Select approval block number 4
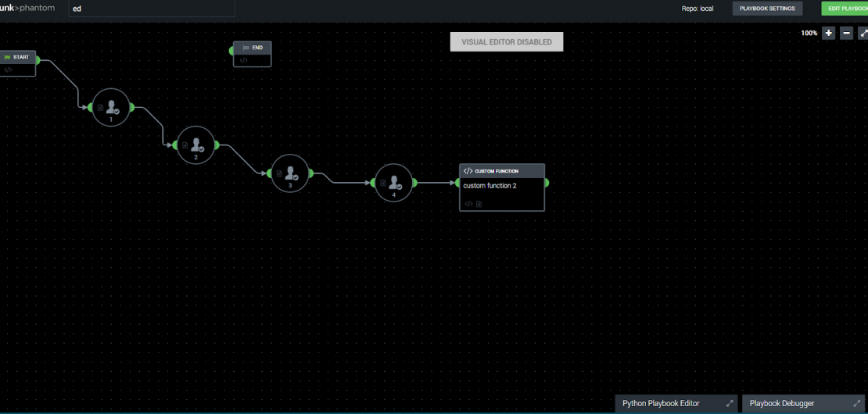Image resolution: width=868 pixels, height=414 pixels. click(393, 183)
